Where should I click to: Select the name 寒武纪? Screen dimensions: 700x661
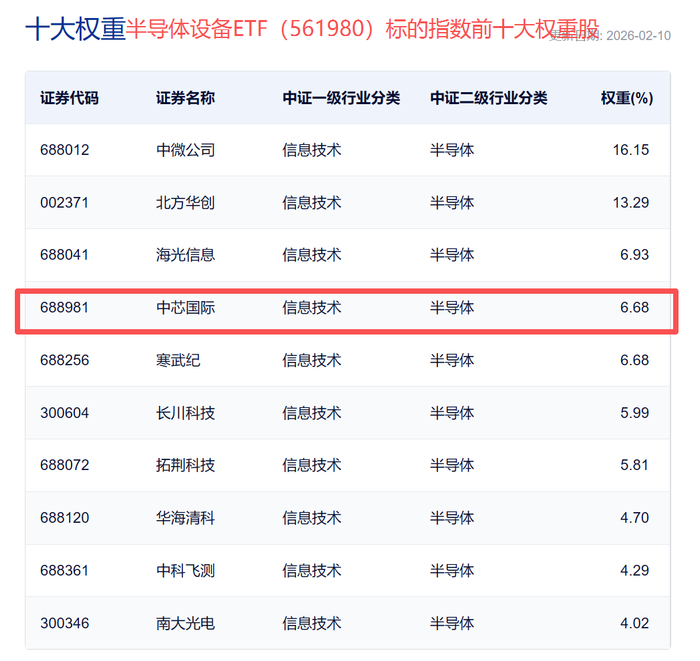(178, 360)
